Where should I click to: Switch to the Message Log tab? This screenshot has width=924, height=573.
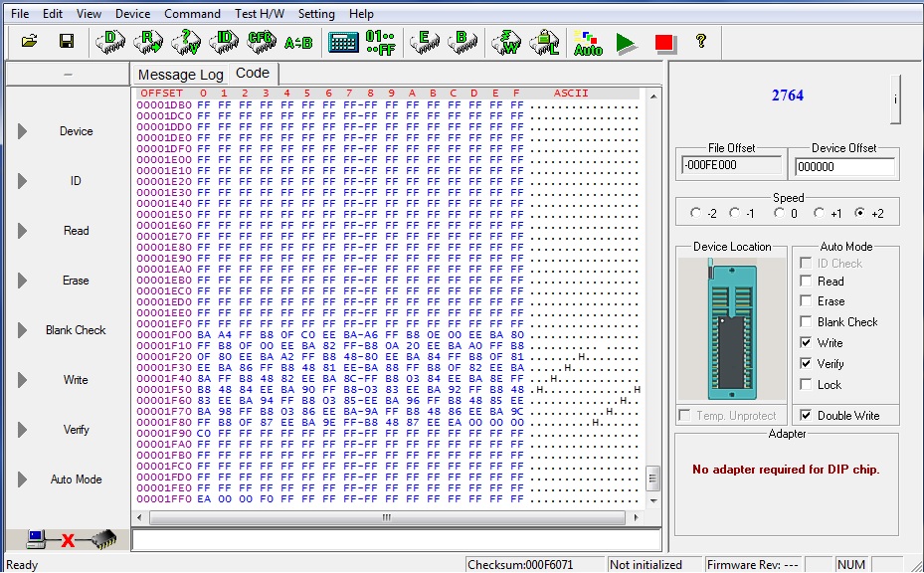[x=180, y=74]
